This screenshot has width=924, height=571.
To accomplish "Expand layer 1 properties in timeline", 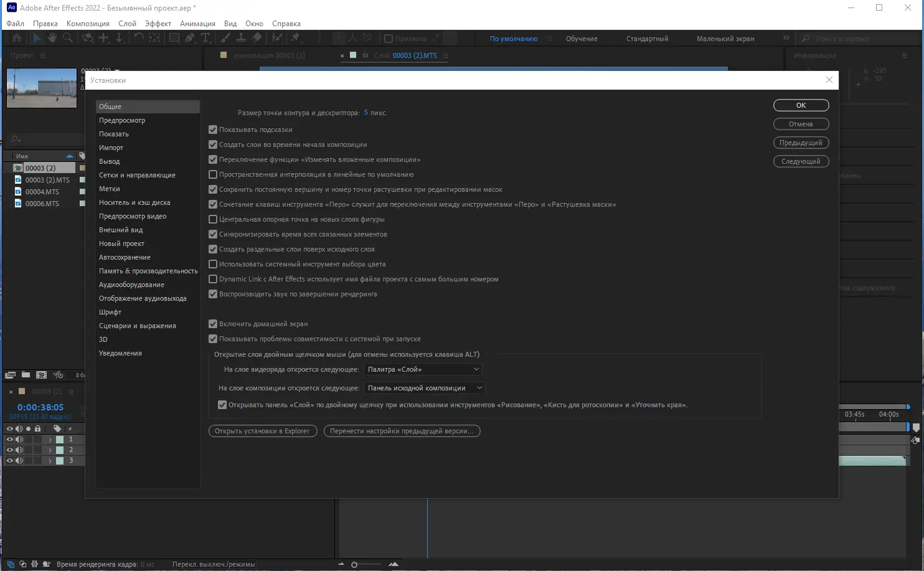I will pyautogui.click(x=50, y=440).
